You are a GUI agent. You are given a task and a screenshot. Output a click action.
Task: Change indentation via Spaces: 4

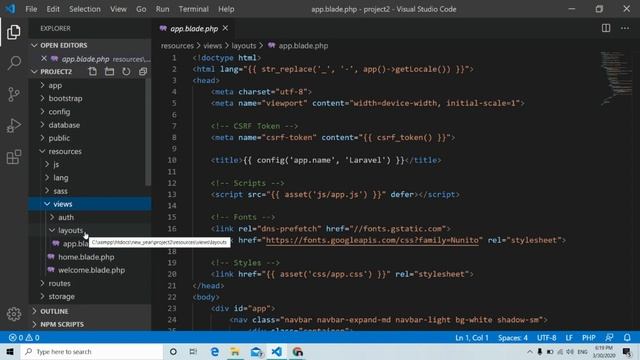[x=513, y=338]
